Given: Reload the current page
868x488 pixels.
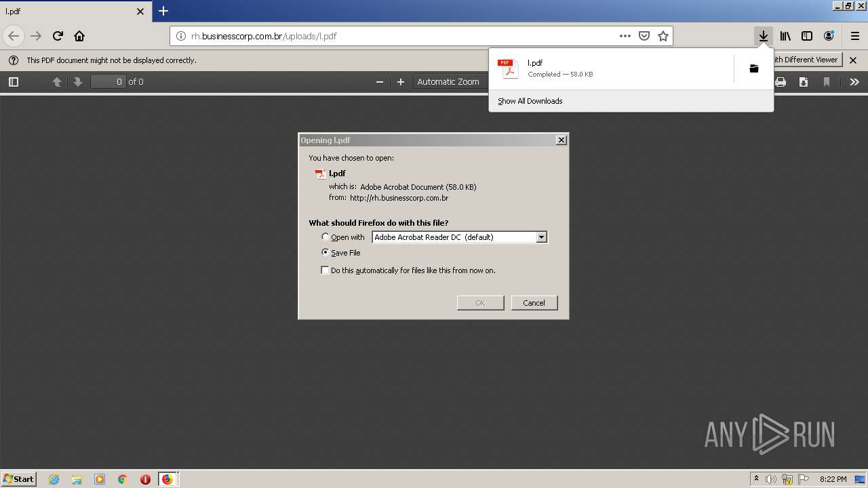Looking at the screenshot, I should tap(58, 36).
